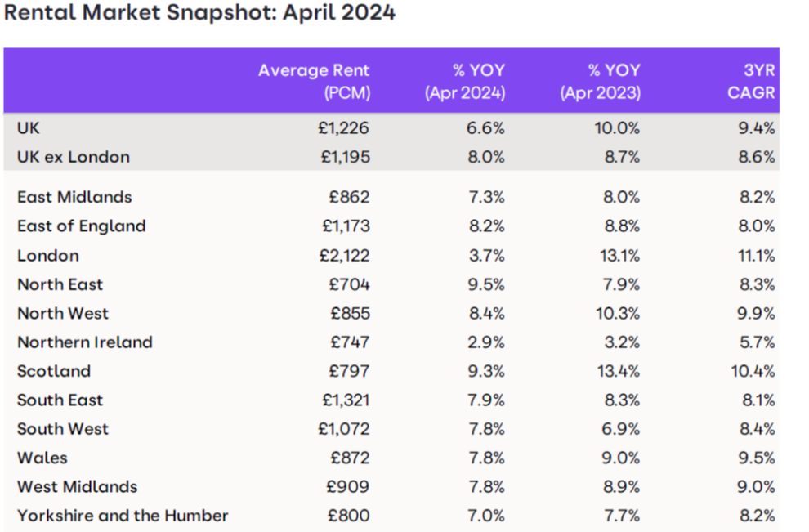The height and width of the screenshot is (532, 809).
Task: Click South West average rent £1,072
Action: click(344, 429)
